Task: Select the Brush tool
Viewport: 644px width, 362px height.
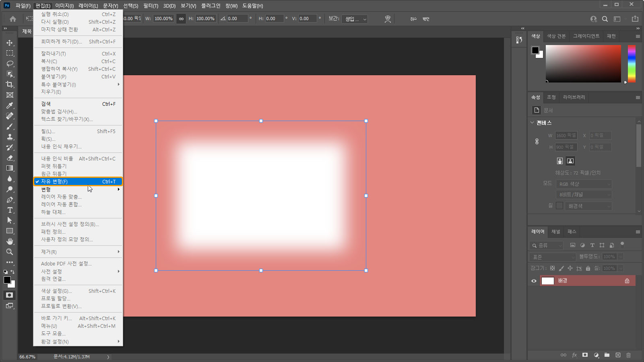Action: [10, 126]
